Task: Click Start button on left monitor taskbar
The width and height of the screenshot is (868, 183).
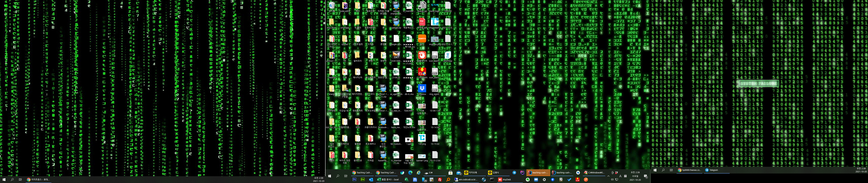Action: (x=4, y=180)
